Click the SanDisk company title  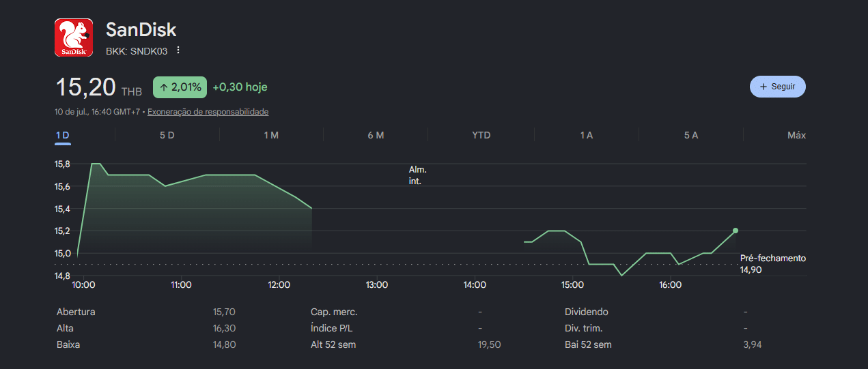(x=141, y=29)
